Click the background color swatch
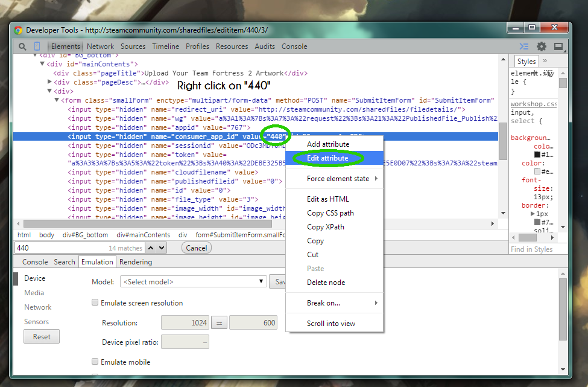The image size is (588, 387). coord(537,155)
